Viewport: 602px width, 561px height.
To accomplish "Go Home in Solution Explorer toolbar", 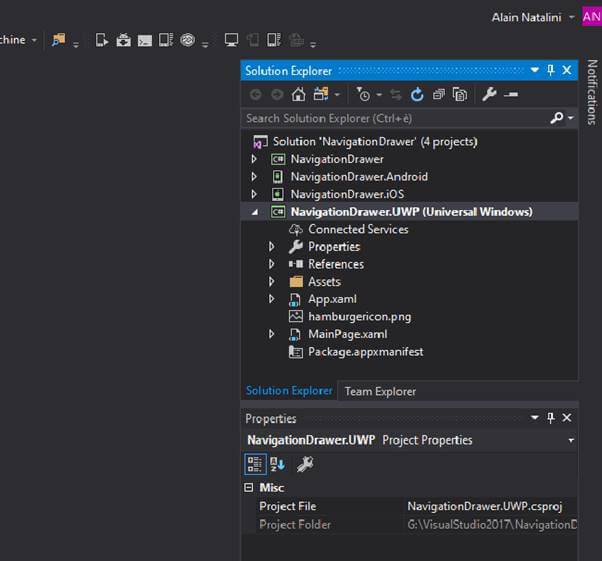I will coord(298,94).
